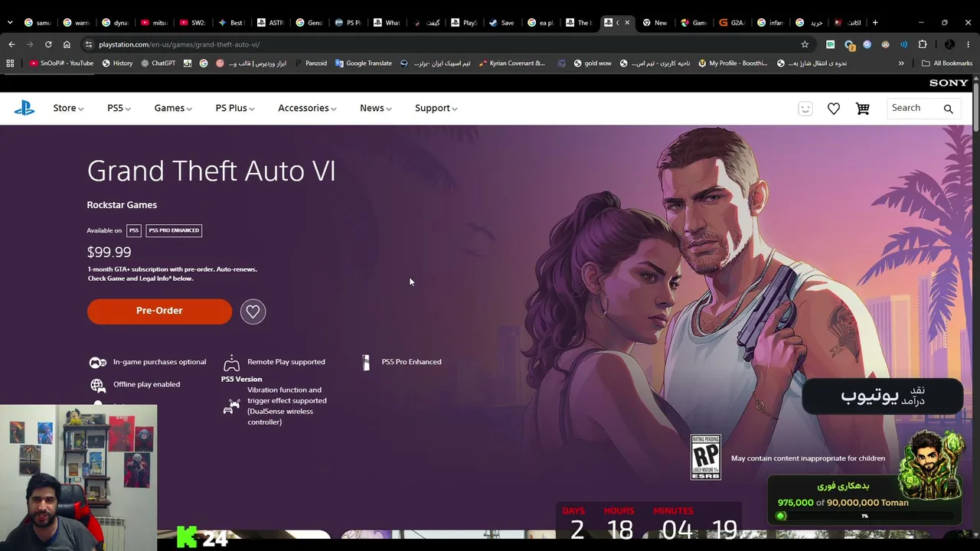Image resolution: width=980 pixels, height=551 pixels.
Task: Click the address bar URL
Action: 179,44
